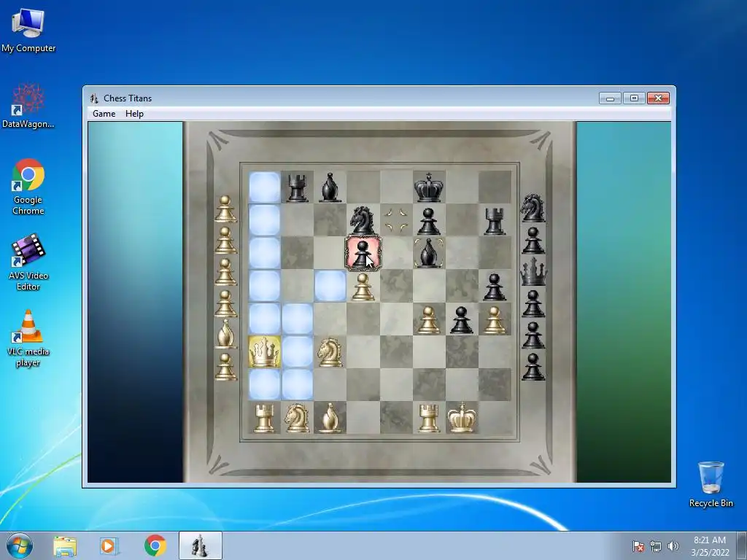Open the Recycle Bin
Screen dimensions: 747x560
click(711, 484)
